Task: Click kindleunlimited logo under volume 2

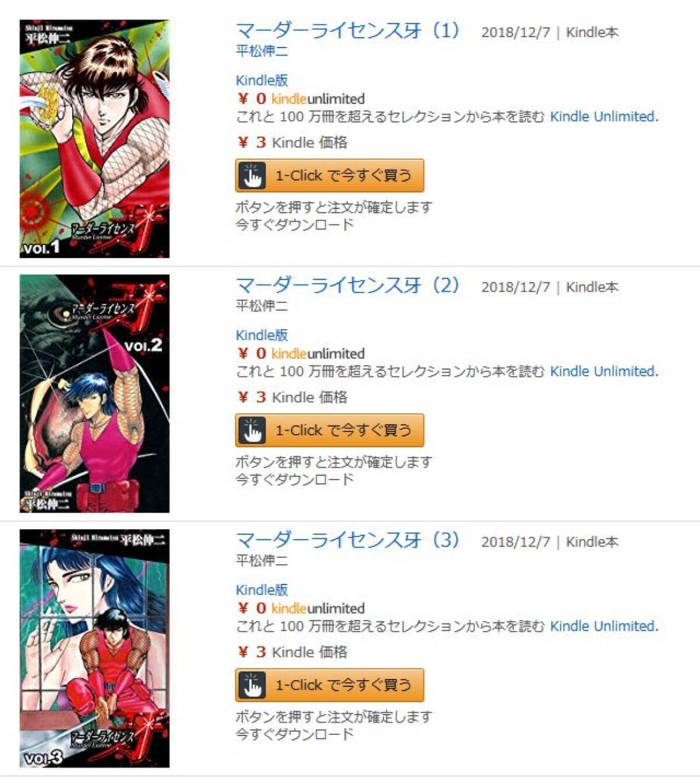Action: (x=318, y=354)
